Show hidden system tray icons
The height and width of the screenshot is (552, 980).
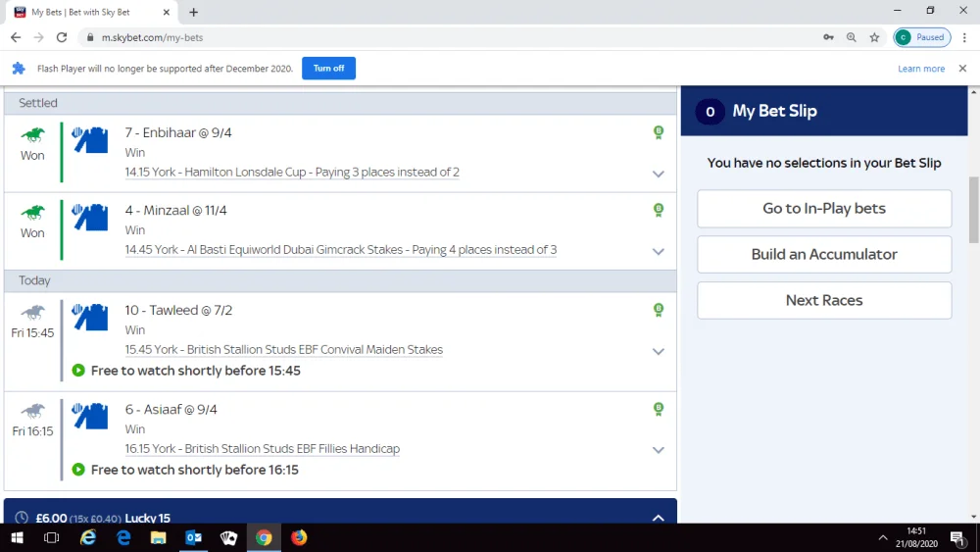[883, 537]
